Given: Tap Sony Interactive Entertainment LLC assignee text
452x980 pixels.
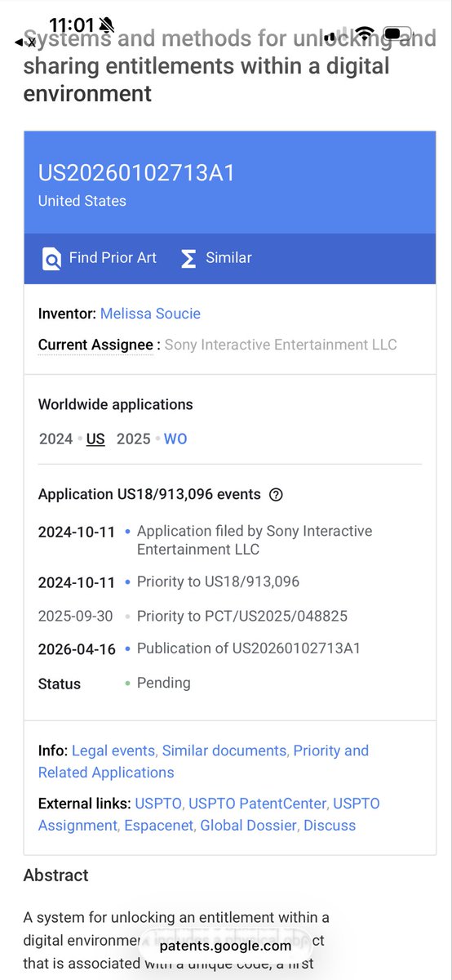Looking at the screenshot, I should pyautogui.click(x=281, y=345).
